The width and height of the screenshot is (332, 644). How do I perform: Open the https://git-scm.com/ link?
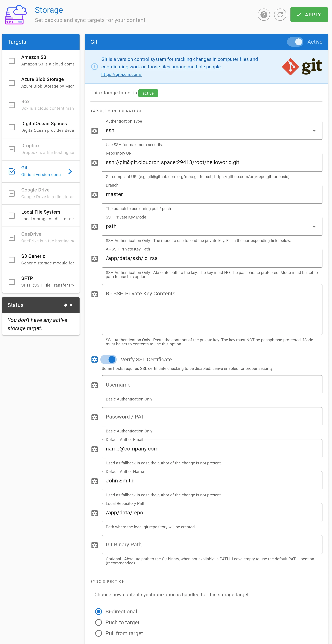121,74
